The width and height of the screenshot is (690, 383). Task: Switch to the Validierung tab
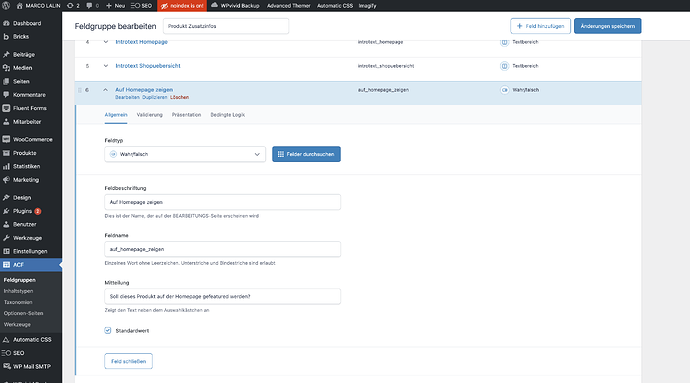point(150,115)
